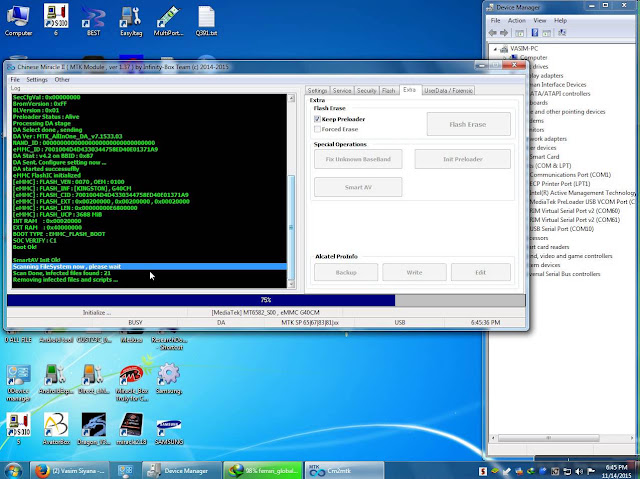Screen dimensions: 640x479
Task: Click Device Manager horizontal scrollbar thumb
Action: 549,438
